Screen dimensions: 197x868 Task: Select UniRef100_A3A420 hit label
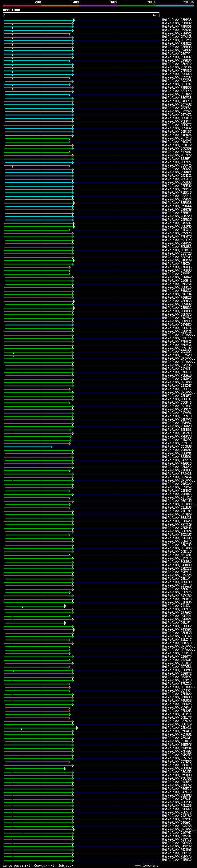(x=177, y=64)
